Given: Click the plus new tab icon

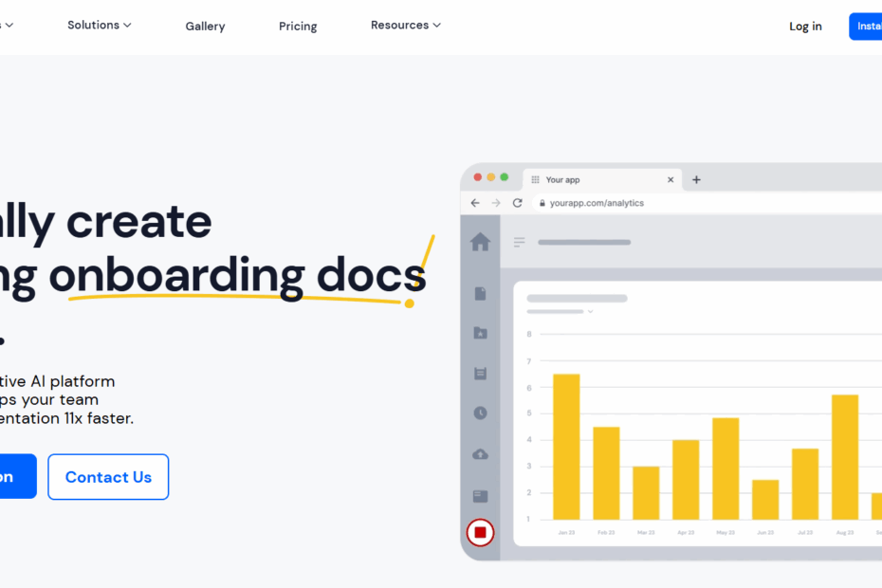Looking at the screenshot, I should tap(696, 179).
